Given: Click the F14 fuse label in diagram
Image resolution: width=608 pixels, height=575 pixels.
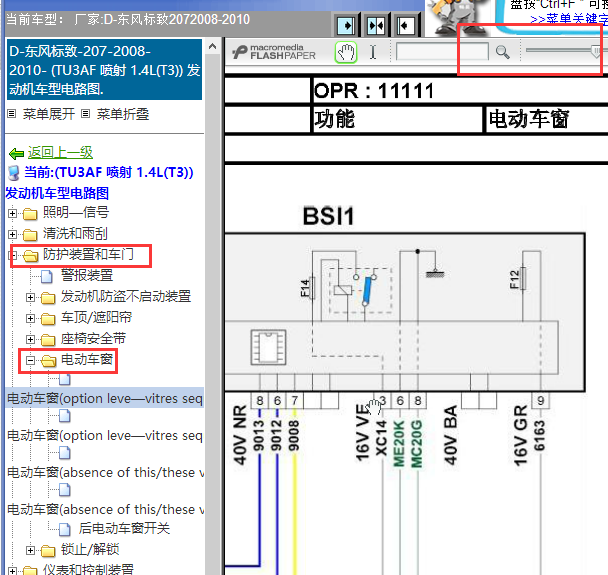Looking at the screenshot, I should click(305, 288).
